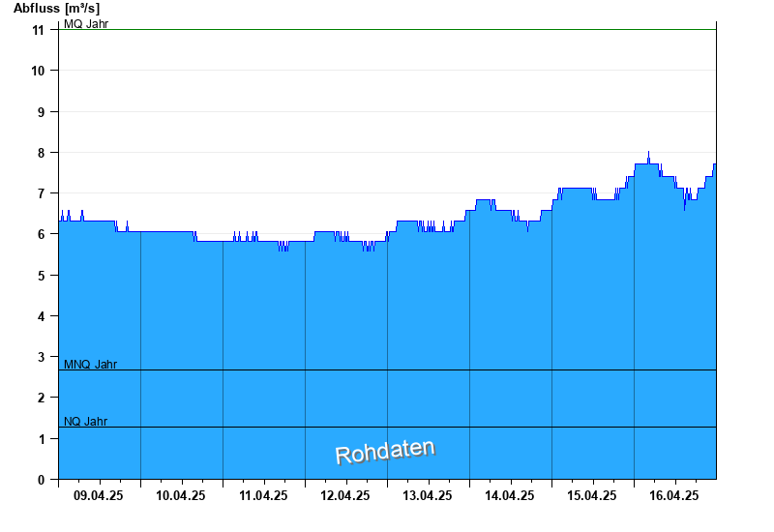Image resolution: width=774 pixels, height=532 pixels.
Task: Click the NQ Jahr line label
Action: coord(85,422)
